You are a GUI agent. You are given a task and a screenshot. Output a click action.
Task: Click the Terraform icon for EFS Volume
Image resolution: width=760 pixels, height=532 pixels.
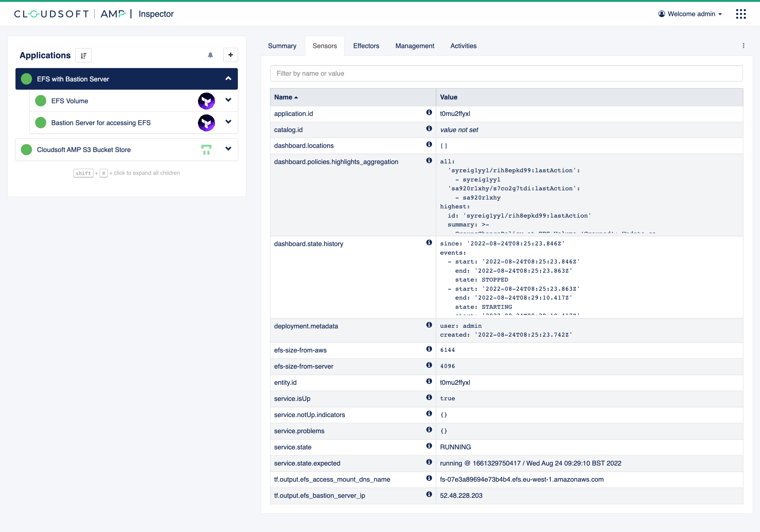(206, 101)
